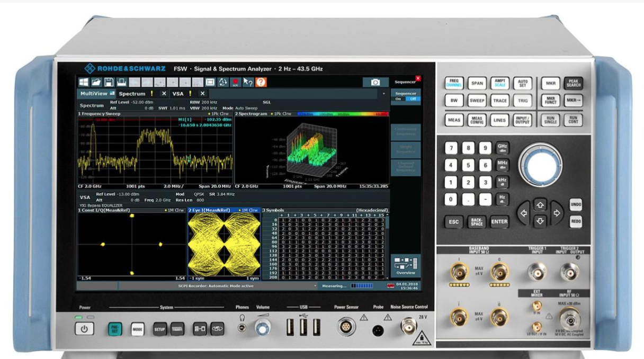Viewport: 644px width, 359px height.
Task: Select the context help pointer icon
Action: coord(248,82)
